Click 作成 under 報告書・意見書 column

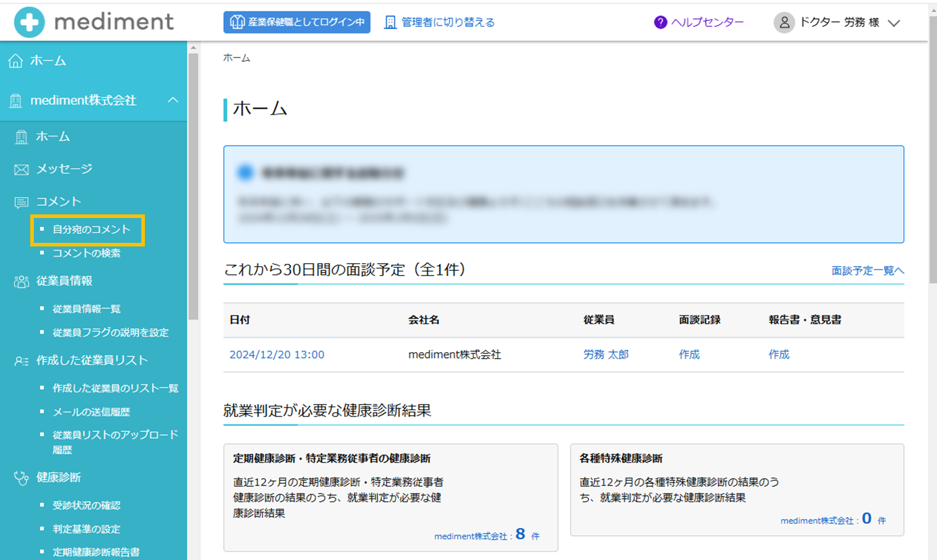779,355
